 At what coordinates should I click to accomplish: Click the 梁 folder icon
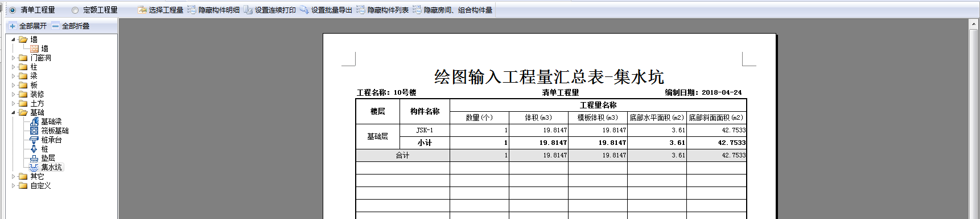pos(23,76)
